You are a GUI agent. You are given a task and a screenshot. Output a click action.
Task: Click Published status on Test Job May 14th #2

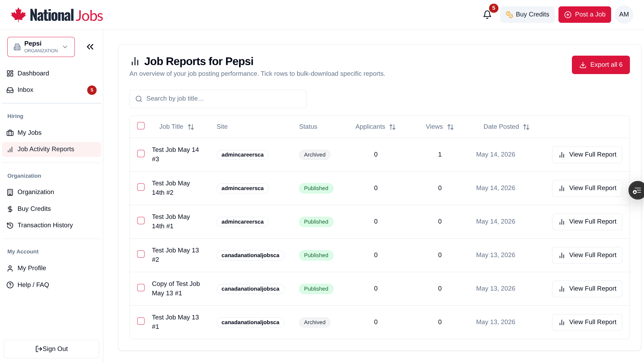(x=316, y=188)
